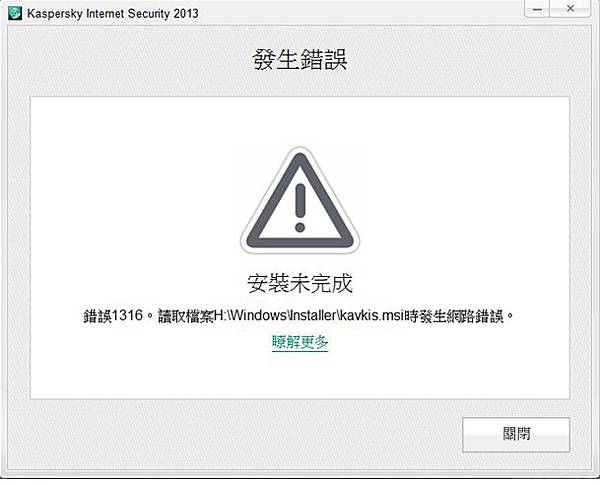Click the 讀取檔案 words in the error message
Viewport: 600px width, 485px height.
pyautogui.click(x=186, y=316)
